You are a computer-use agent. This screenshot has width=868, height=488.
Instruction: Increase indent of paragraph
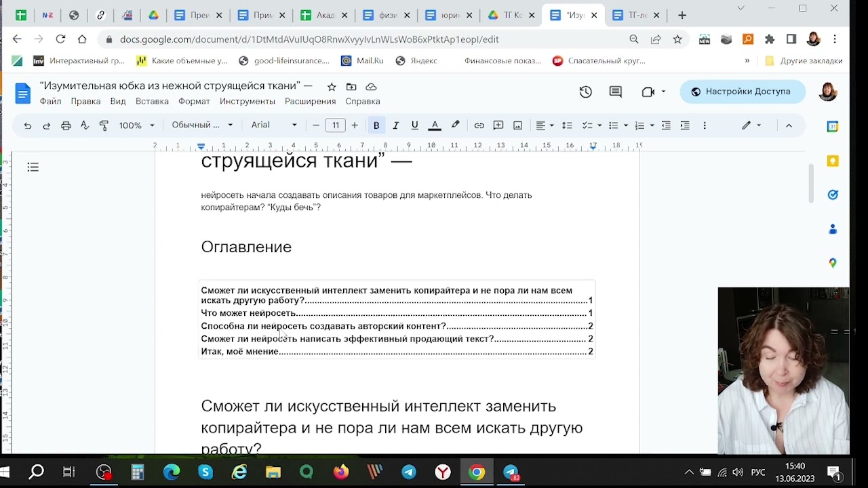(685, 125)
